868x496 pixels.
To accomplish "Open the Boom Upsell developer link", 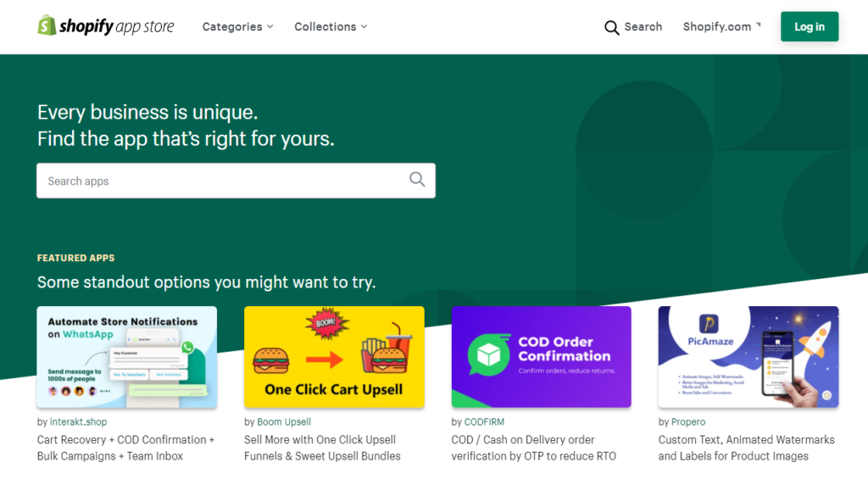I will click(284, 422).
